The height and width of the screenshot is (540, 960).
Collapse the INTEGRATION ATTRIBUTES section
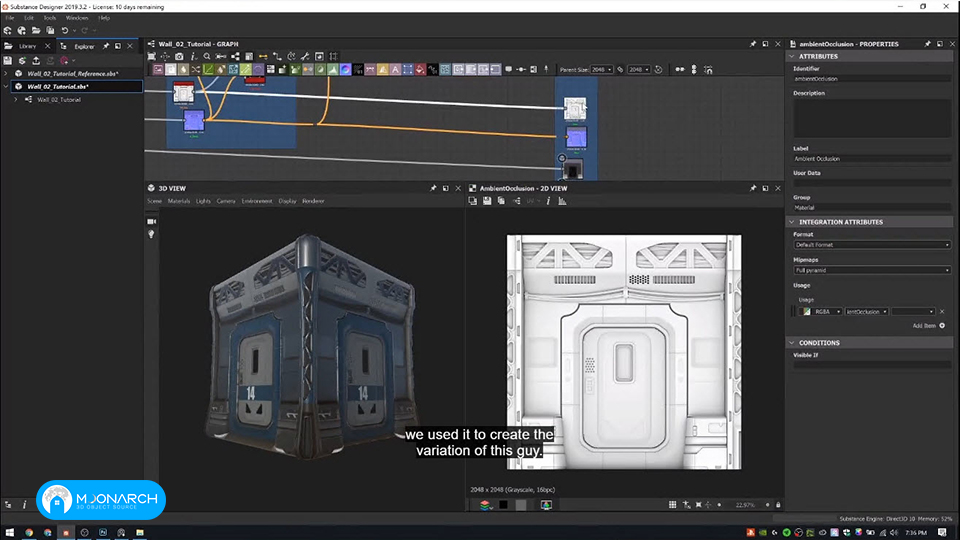point(792,222)
